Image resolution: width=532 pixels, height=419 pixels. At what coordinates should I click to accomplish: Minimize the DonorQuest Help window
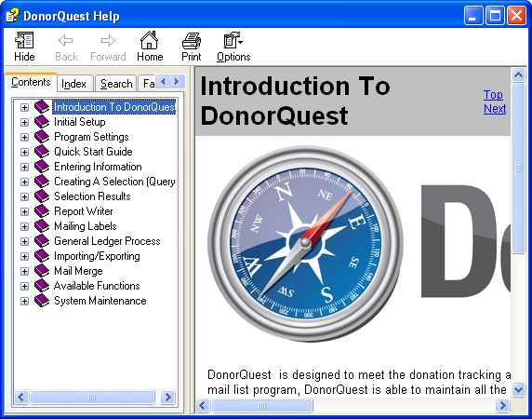[x=473, y=16]
